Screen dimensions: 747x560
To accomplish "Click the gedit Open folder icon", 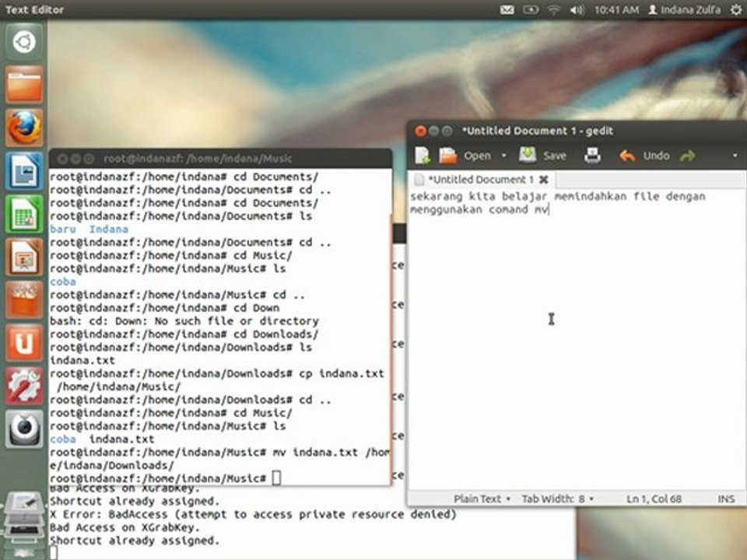I will click(448, 156).
